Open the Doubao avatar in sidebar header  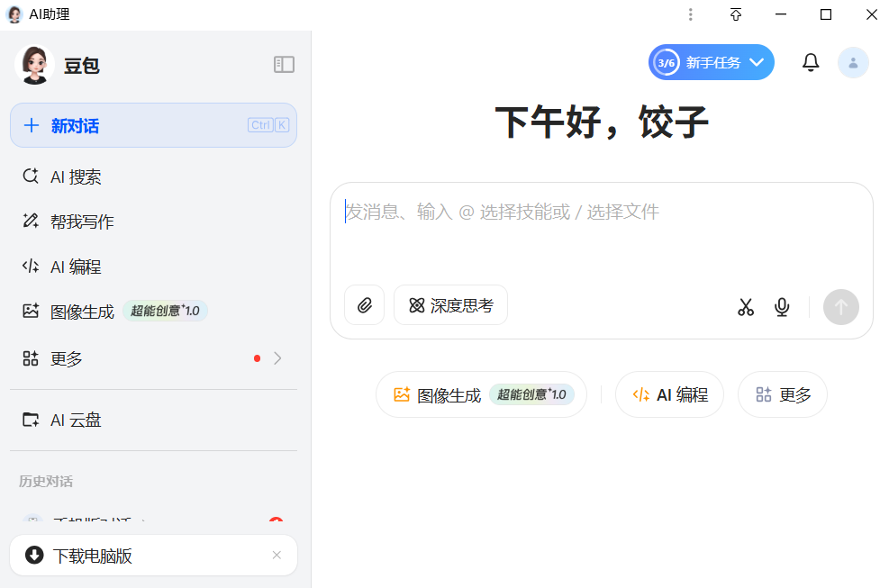34,65
